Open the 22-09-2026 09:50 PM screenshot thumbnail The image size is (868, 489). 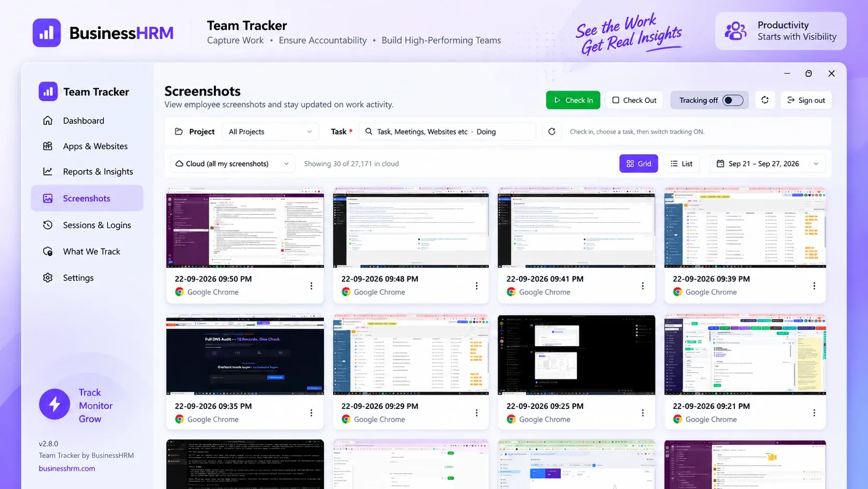tap(245, 228)
